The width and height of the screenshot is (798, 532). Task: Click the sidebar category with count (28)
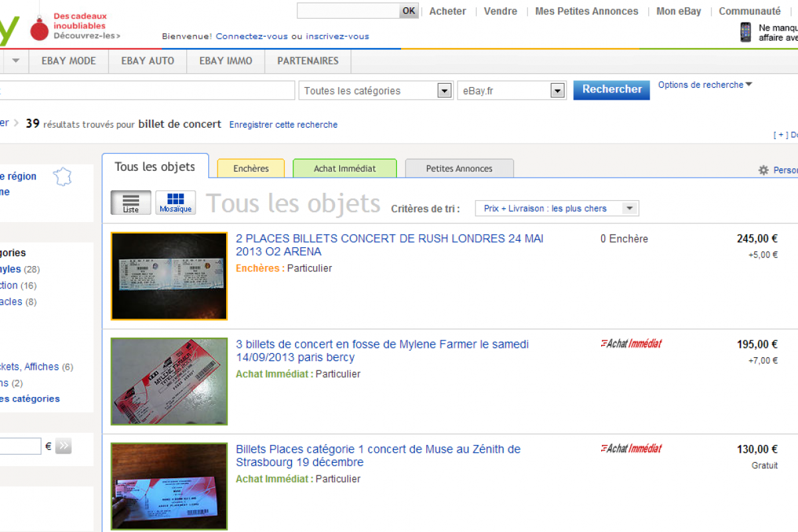(20, 269)
